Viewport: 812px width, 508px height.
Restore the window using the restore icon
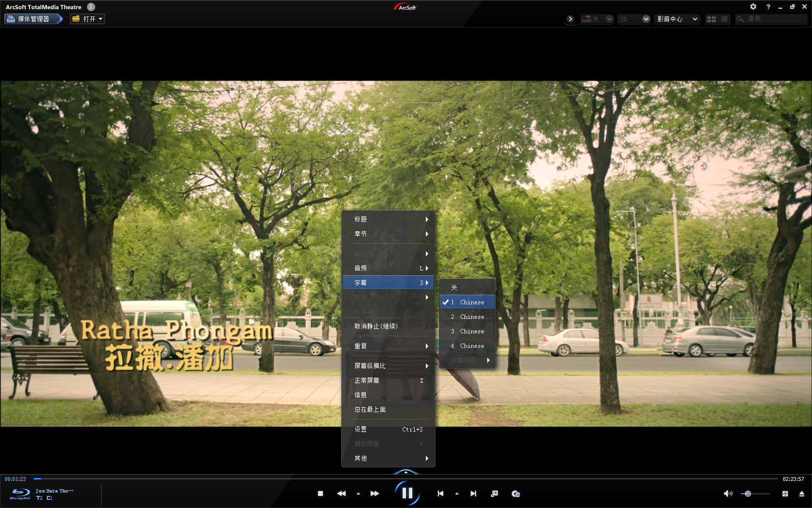(x=792, y=7)
